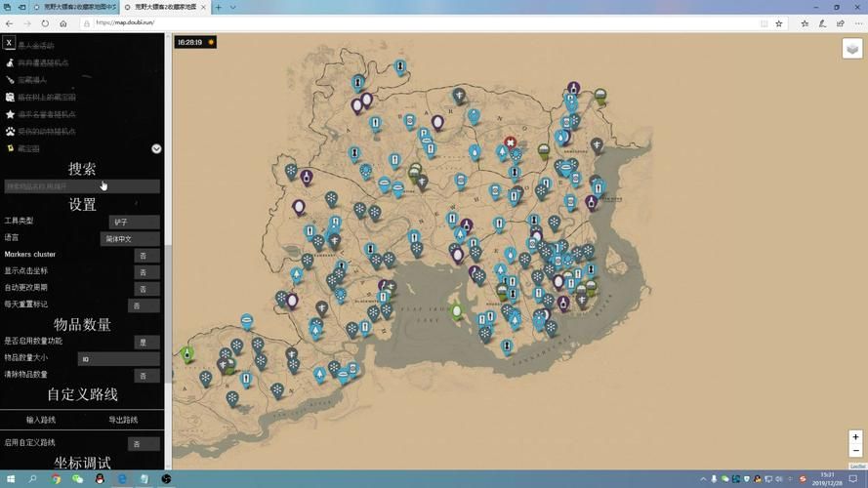The width and height of the screenshot is (868, 488).
Task: Open the favorites hub icon
Action: point(805,23)
